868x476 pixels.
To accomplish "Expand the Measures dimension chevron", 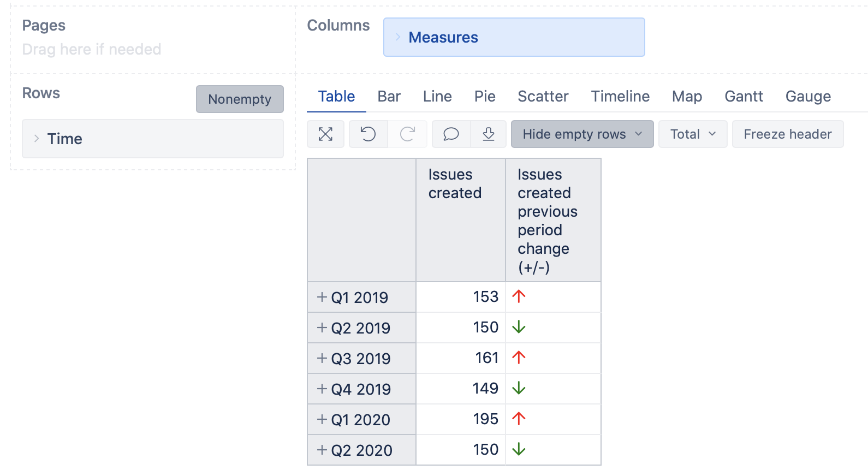I will (398, 37).
